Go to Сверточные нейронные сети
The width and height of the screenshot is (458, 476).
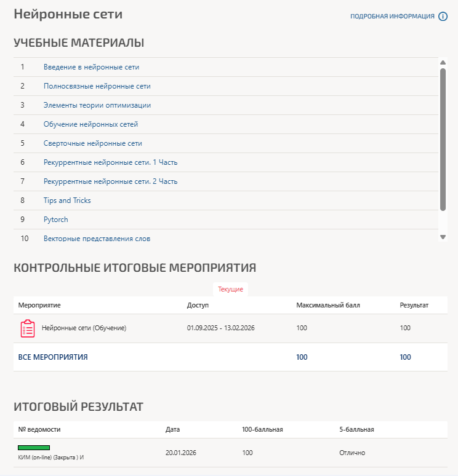pyautogui.click(x=92, y=143)
